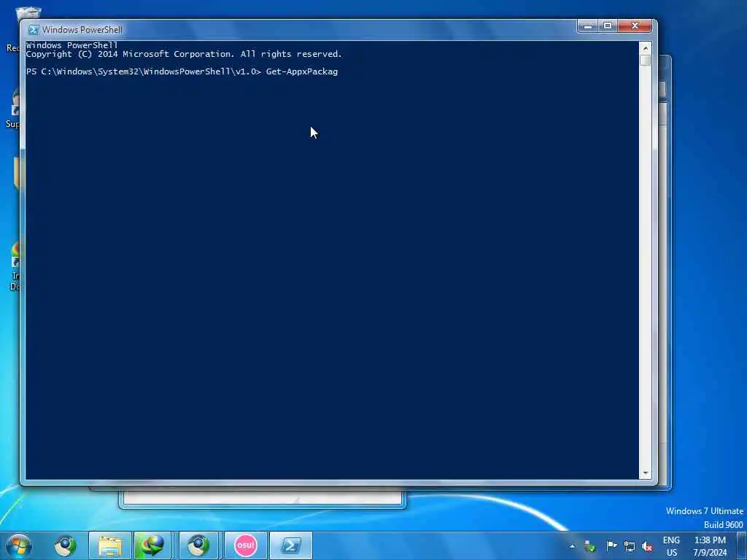This screenshot has height=560, width=747.
Task: Show hidden tray icons arrow
Action: pyautogui.click(x=572, y=546)
